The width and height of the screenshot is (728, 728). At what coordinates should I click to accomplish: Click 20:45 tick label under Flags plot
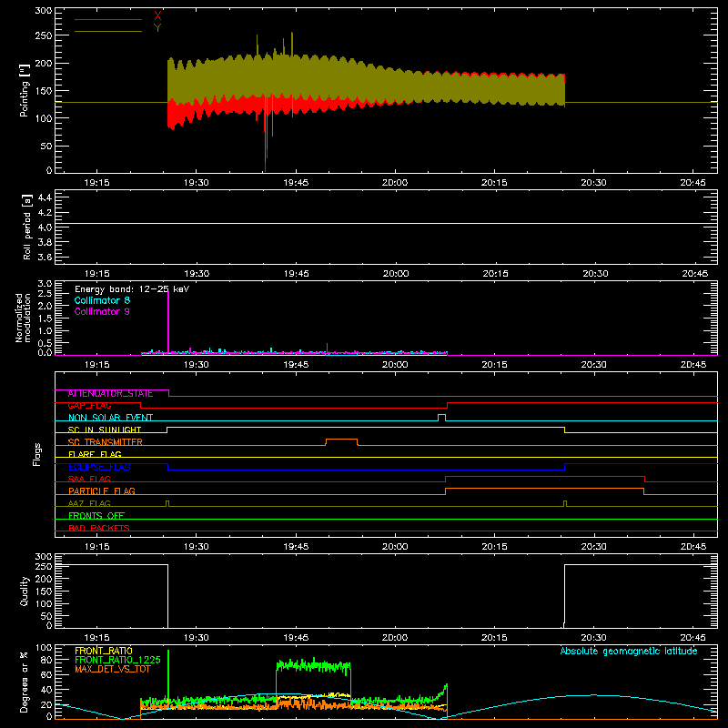coord(693,547)
